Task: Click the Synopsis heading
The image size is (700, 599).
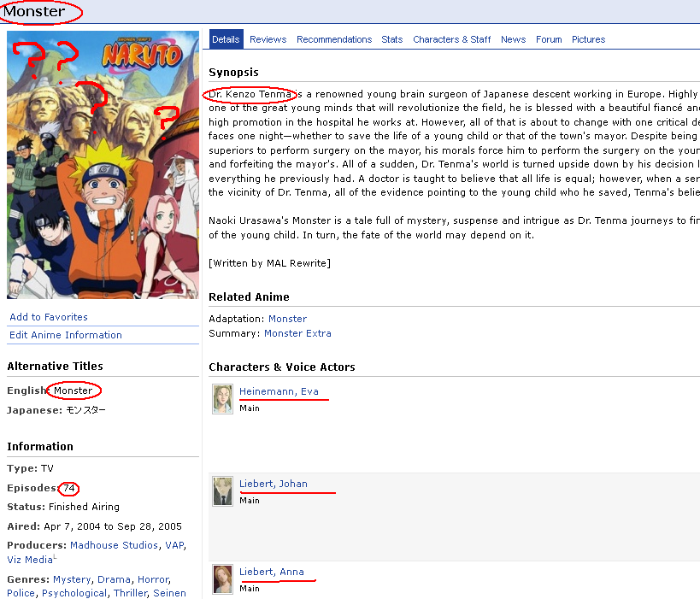Action: click(233, 73)
